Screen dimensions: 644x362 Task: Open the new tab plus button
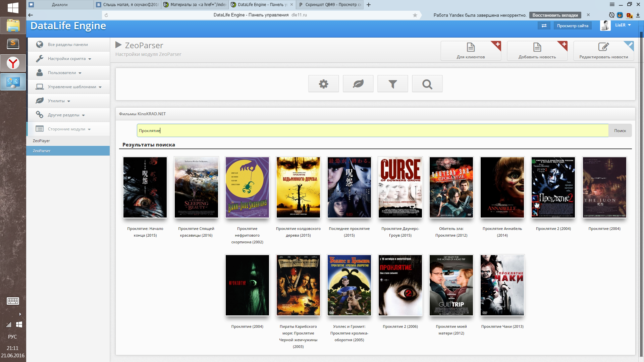coord(369,5)
